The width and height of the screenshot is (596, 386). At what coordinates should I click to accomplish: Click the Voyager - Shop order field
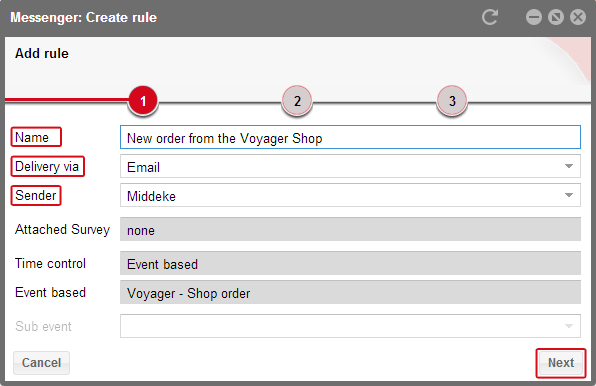coord(350,292)
